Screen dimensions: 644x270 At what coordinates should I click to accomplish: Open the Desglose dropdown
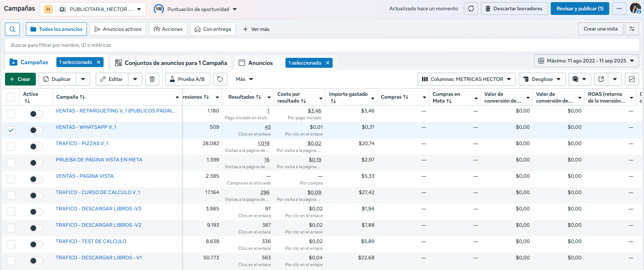click(542, 79)
